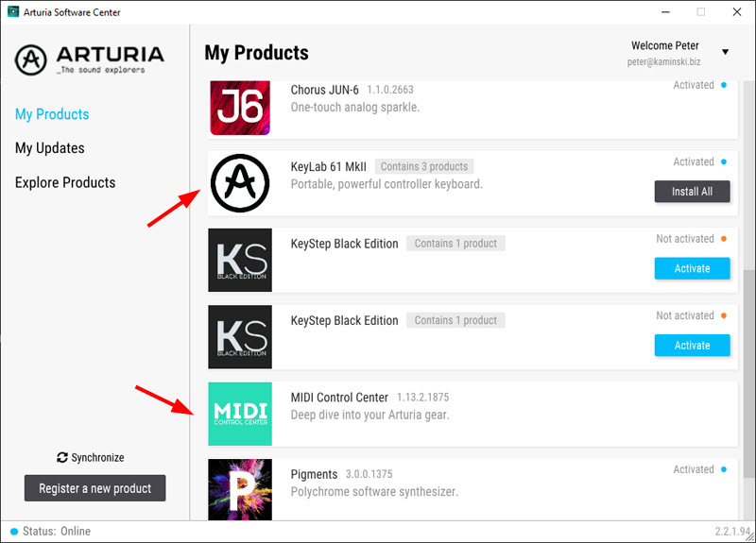
Task: Expand first KeyStep 'Contains 1 product' tag
Action: click(x=455, y=244)
